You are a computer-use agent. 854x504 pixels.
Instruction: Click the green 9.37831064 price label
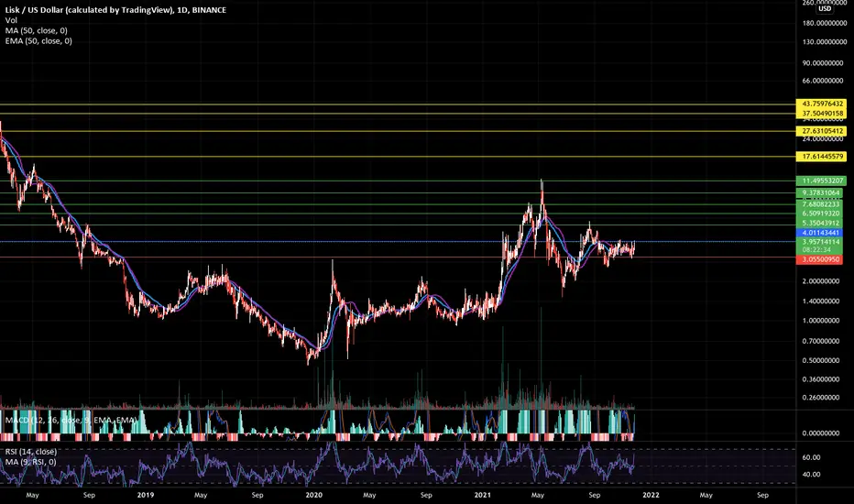(x=821, y=192)
